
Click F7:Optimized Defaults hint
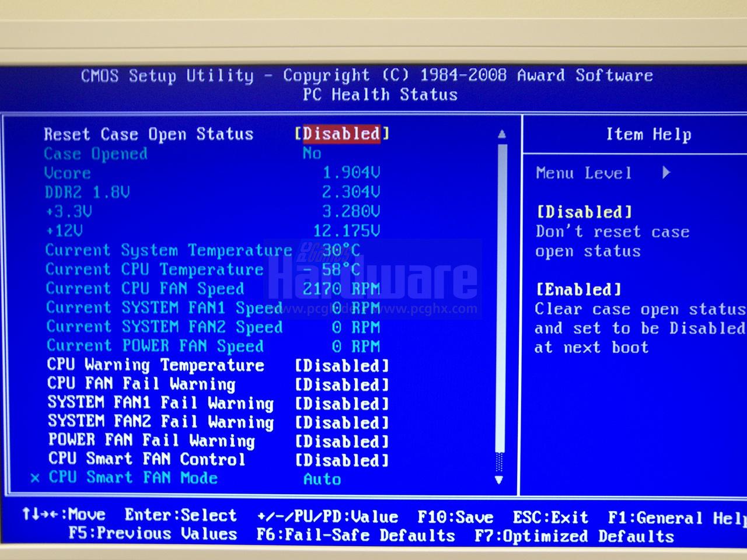(x=574, y=536)
